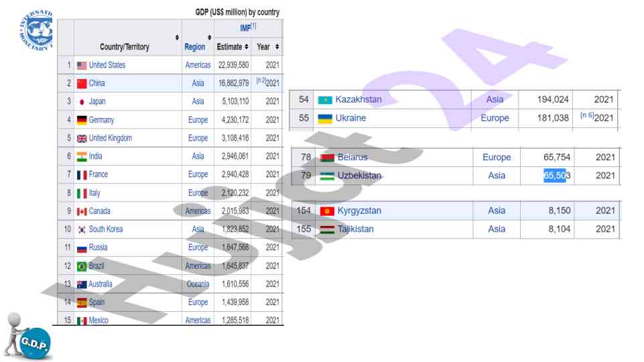Open the Ukraine country link
644x362 pixels.
(x=350, y=118)
